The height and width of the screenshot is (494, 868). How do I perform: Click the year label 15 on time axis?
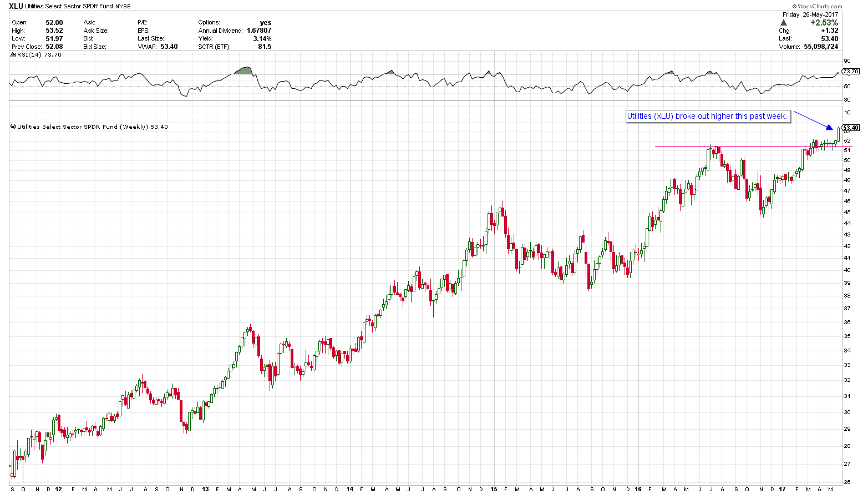click(494, 489)
